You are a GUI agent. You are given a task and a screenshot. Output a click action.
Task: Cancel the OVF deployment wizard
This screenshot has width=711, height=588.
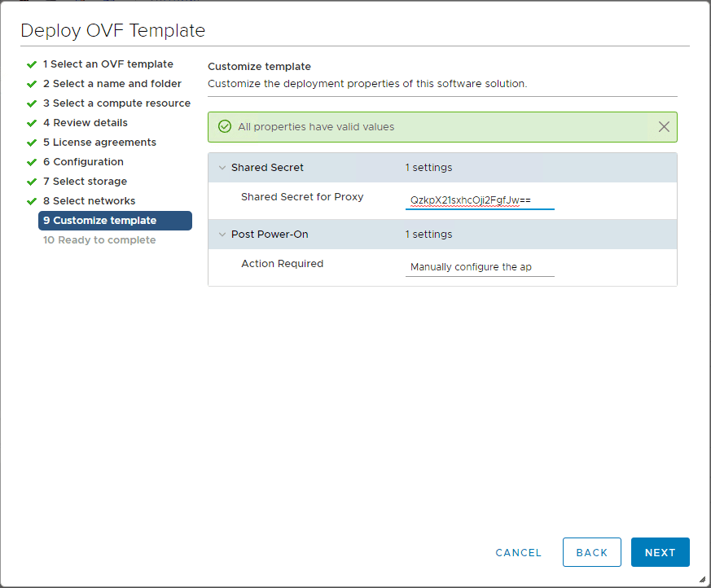[518, 552]
